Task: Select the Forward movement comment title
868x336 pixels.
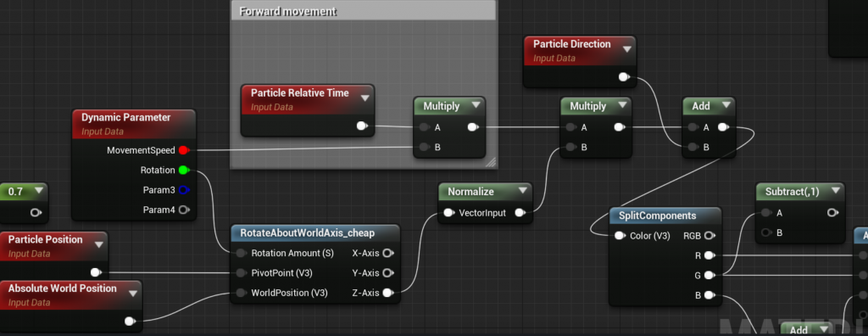Action: click(288, 11)
